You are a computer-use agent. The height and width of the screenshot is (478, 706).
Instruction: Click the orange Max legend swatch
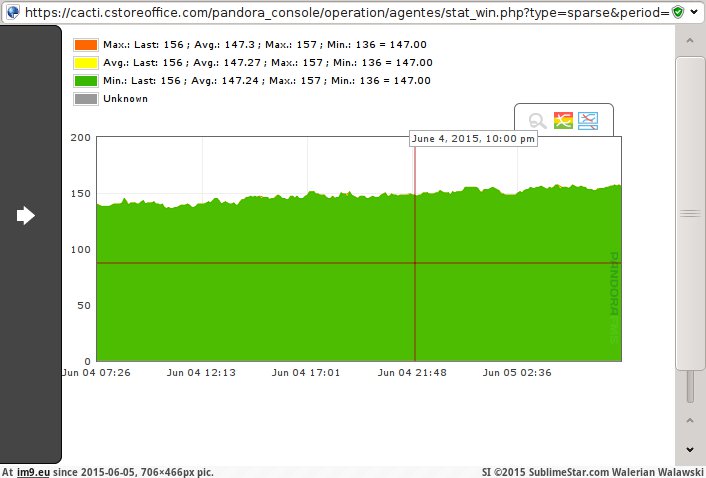coord(85,44)
